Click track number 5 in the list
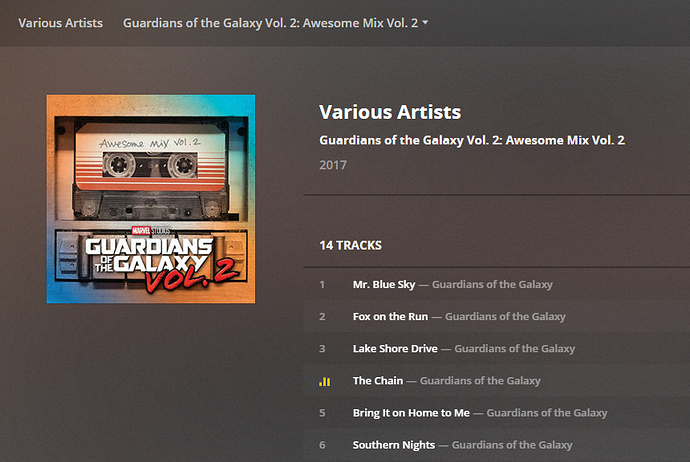This screenshot has height=462, width=690. 322,413
